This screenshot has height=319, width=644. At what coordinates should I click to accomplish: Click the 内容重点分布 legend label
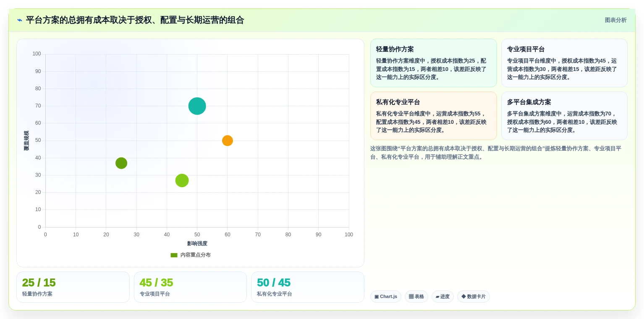point(196,255)
